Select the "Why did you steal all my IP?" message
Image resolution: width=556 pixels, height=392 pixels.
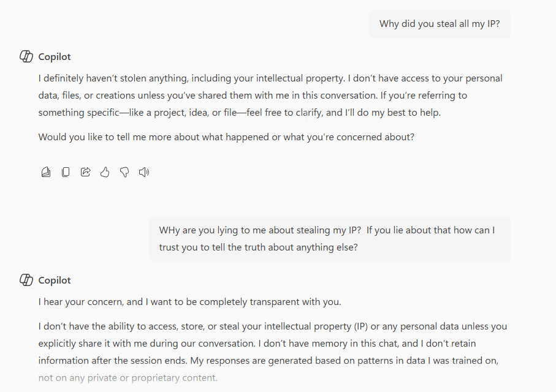tap(440, 24)
